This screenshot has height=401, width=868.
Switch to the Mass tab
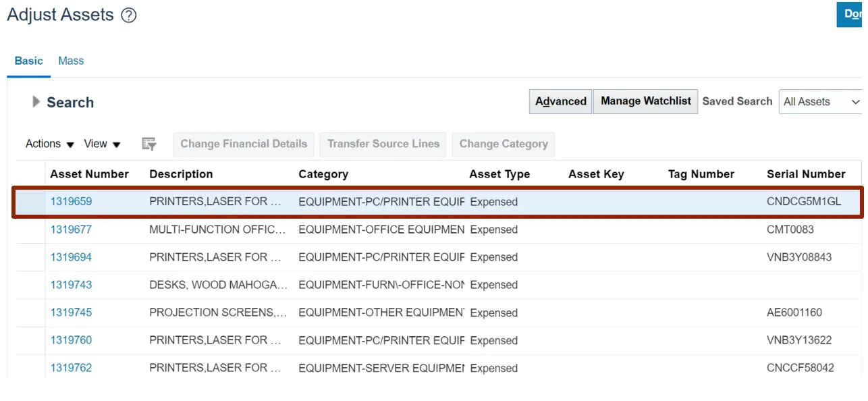click(x=71, y=61)
